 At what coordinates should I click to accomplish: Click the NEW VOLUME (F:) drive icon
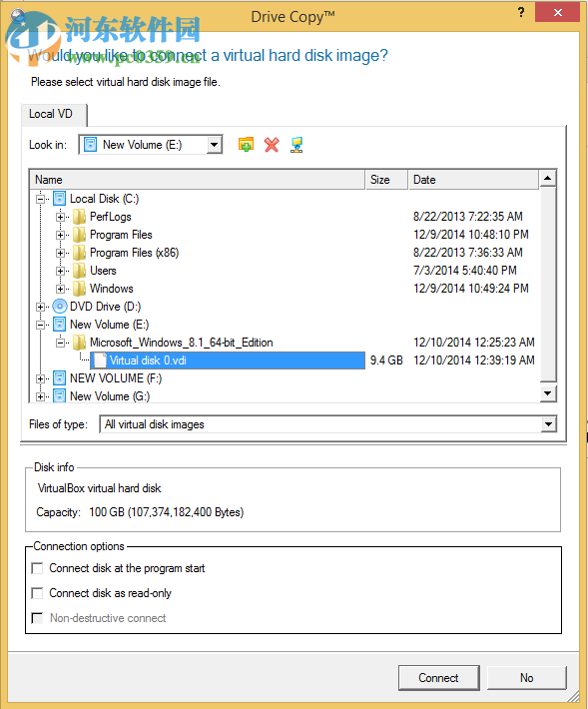pyautogui.click(x=59, y=378)
